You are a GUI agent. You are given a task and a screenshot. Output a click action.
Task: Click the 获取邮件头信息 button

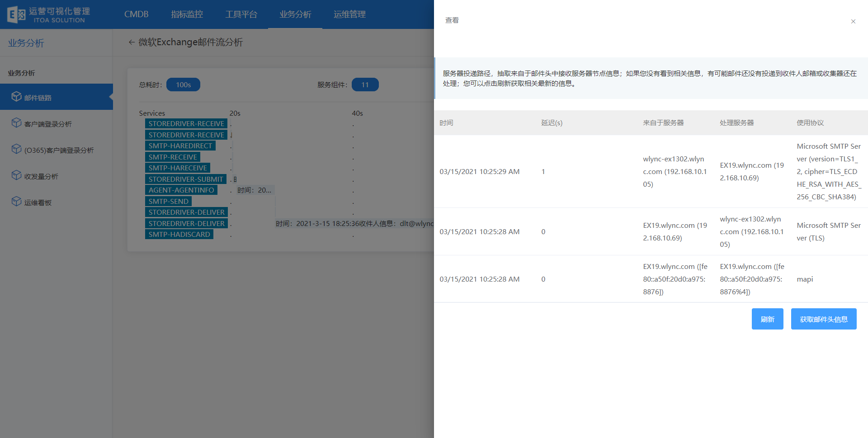(x=824, y=319)
